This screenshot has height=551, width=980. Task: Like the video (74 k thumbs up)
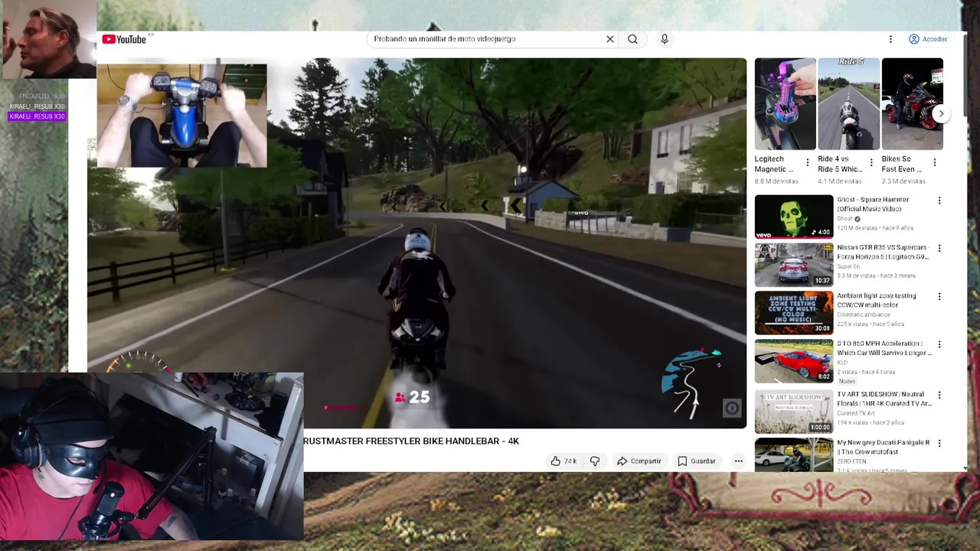[x=563, y=461]
